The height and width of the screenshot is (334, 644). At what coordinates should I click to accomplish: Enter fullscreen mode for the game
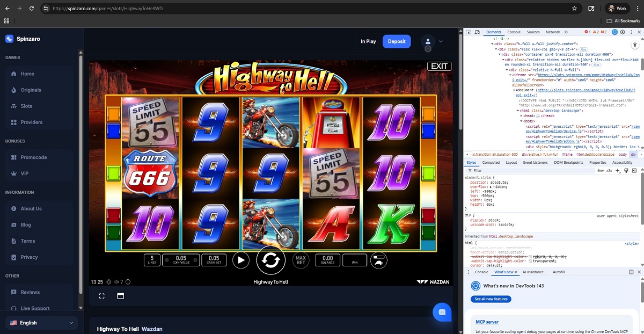click(101, 296)
